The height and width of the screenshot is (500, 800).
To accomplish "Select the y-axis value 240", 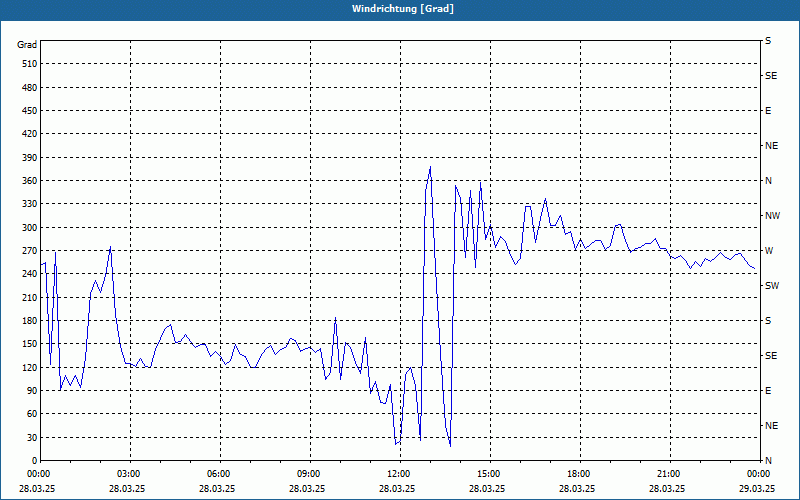I will (30, 274).
